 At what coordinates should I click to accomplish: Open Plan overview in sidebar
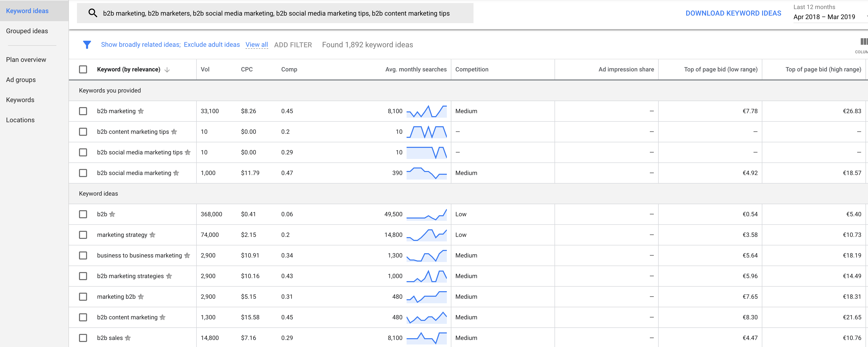(26, 60)
